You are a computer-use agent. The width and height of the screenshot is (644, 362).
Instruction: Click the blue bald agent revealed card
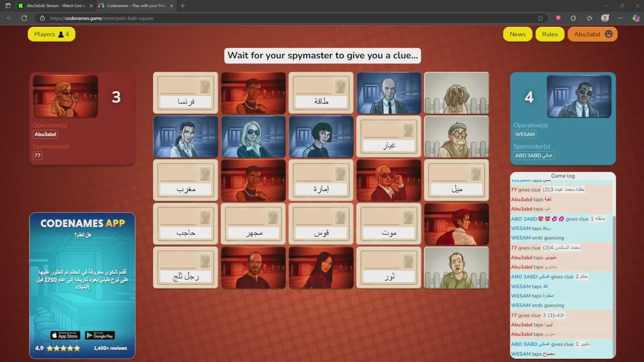(389, 93)
